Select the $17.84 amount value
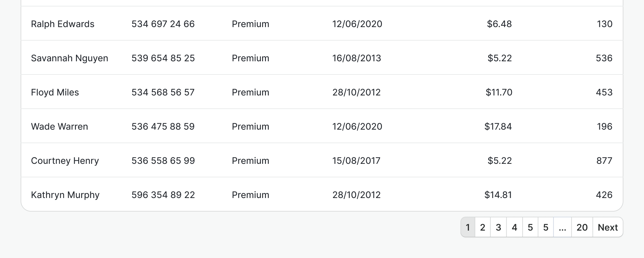The height and width of the screenshot is (258, 644). pos(498,126)
